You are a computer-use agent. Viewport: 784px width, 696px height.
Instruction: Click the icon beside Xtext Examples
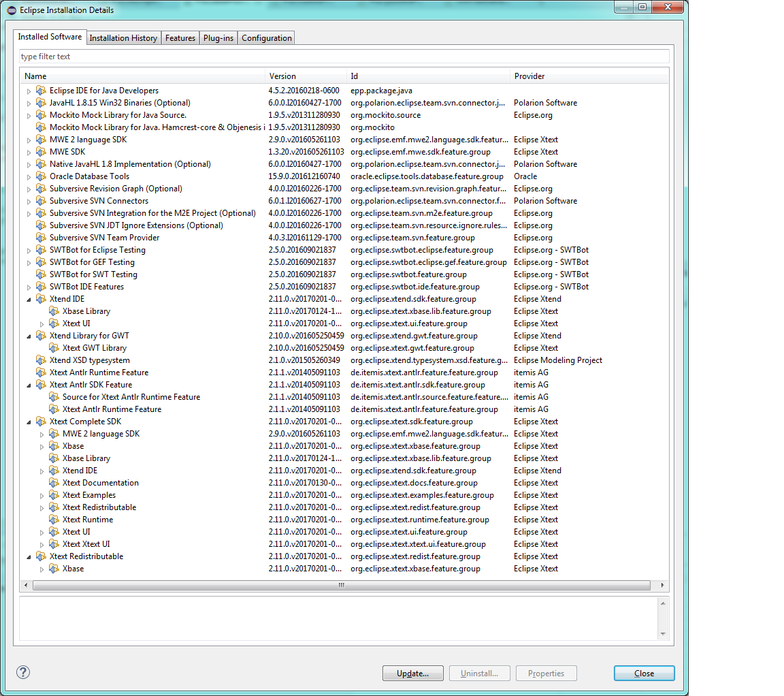pos(54,495)
